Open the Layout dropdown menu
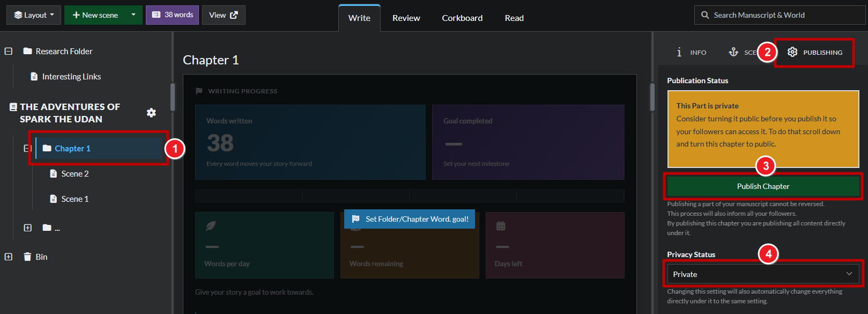Screen dimensions: 868x314 pyautogui.click(x=34, y=15)
